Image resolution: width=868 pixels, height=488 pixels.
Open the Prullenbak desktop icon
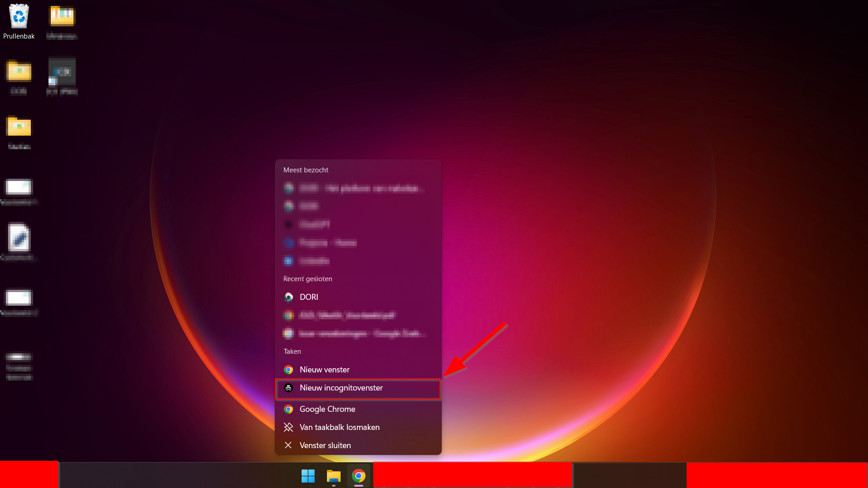[19, 21]
